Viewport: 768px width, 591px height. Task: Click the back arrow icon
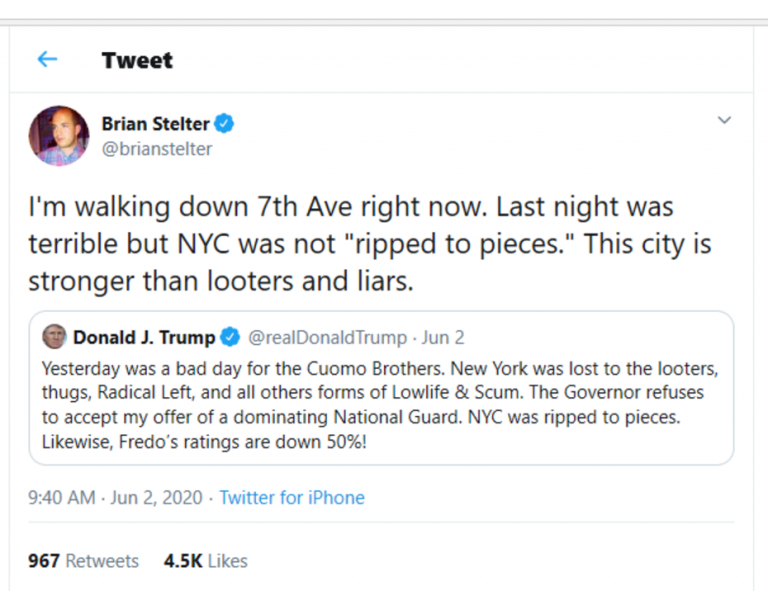coord(47,60)
